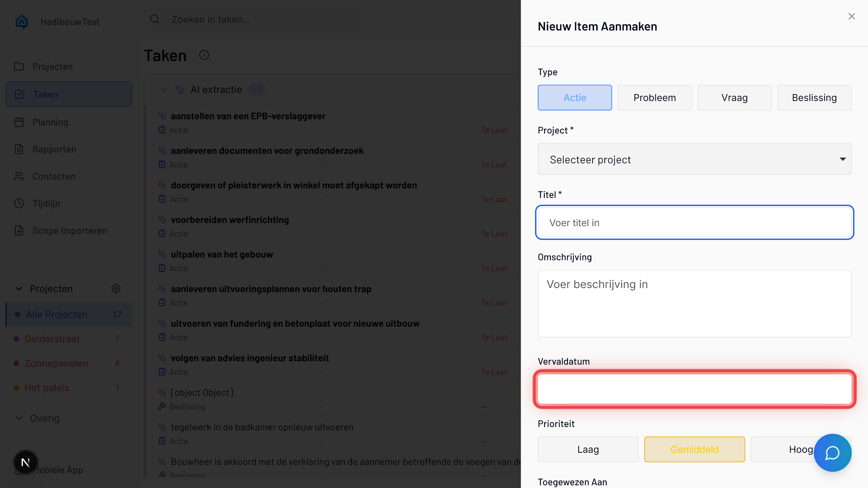Open Projecten settings gear icon
868x488 pixels.
116,289
